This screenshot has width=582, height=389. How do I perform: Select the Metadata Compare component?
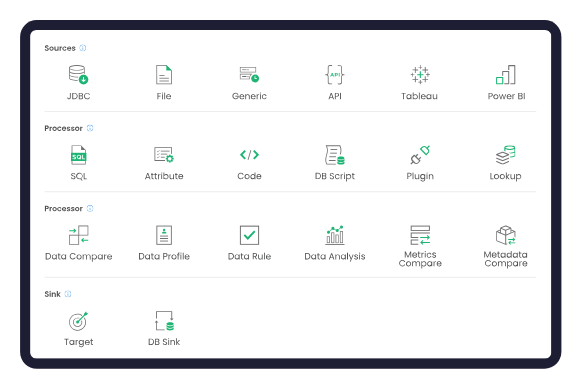pyautogui.click(x=506, y=235)
